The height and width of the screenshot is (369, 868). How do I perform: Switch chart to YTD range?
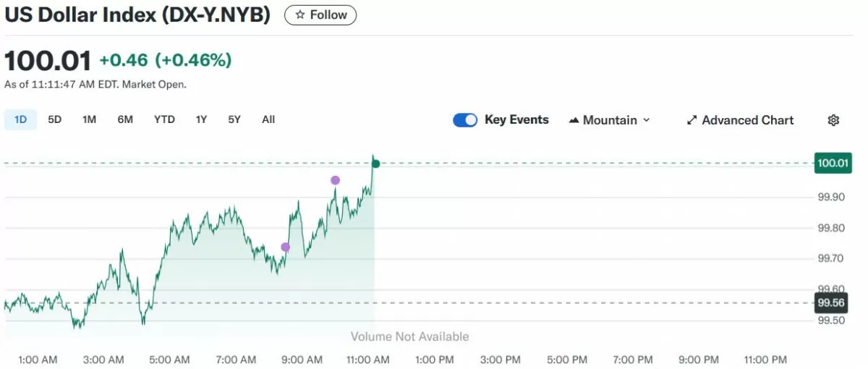[164, 119]
